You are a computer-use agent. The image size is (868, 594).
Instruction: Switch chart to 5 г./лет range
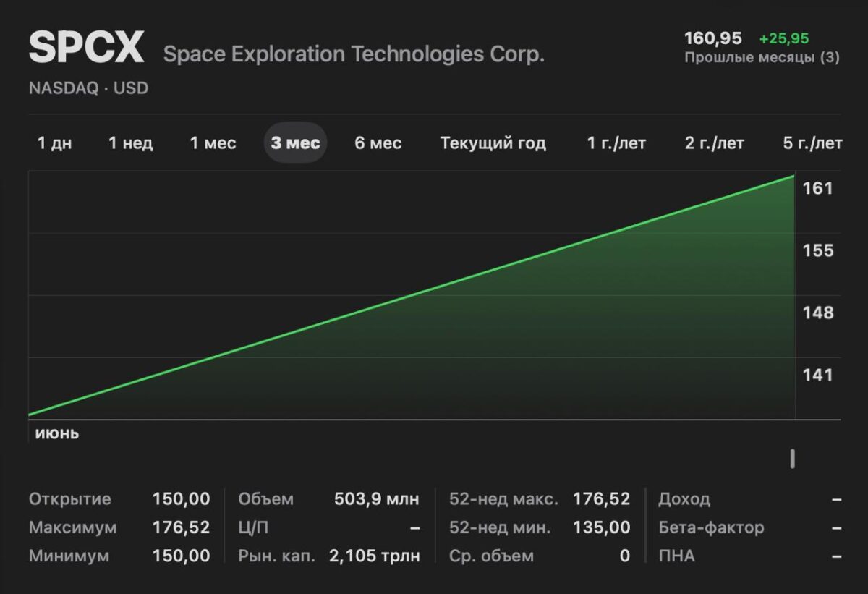click(x=813, y=143)
